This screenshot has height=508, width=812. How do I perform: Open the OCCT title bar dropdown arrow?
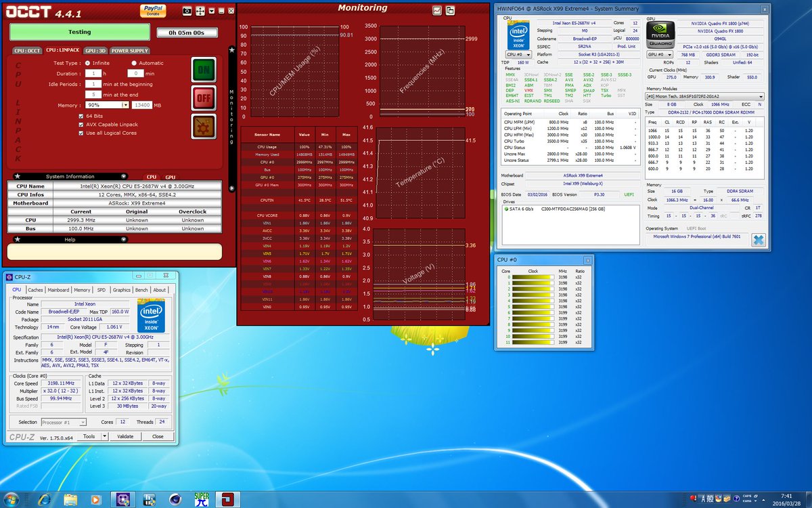pos(211,12)
